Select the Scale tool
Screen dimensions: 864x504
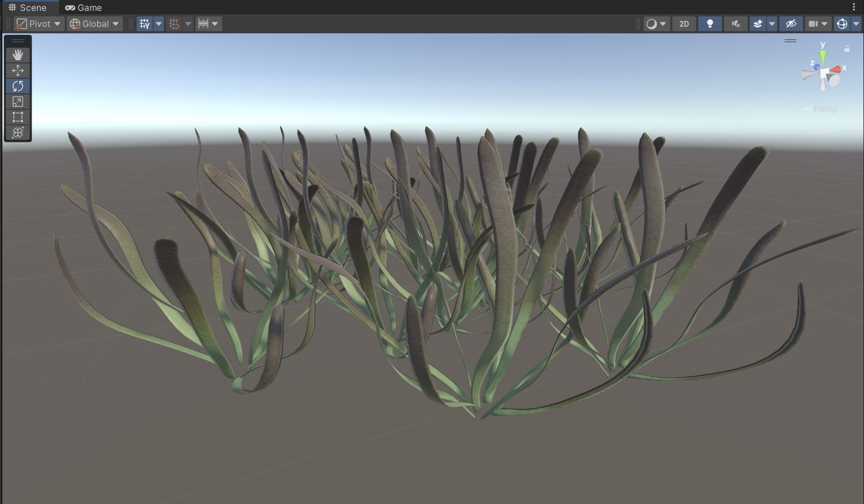tap(18, 101)
